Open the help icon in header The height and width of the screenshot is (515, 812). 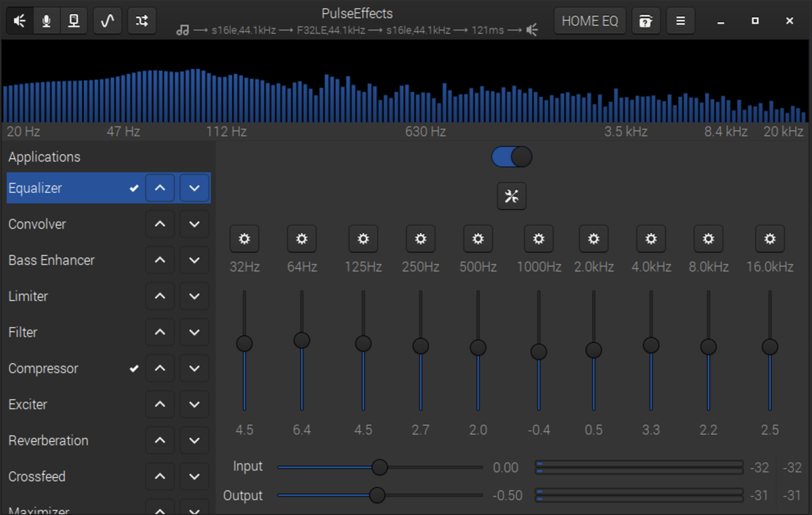[646, 21]
